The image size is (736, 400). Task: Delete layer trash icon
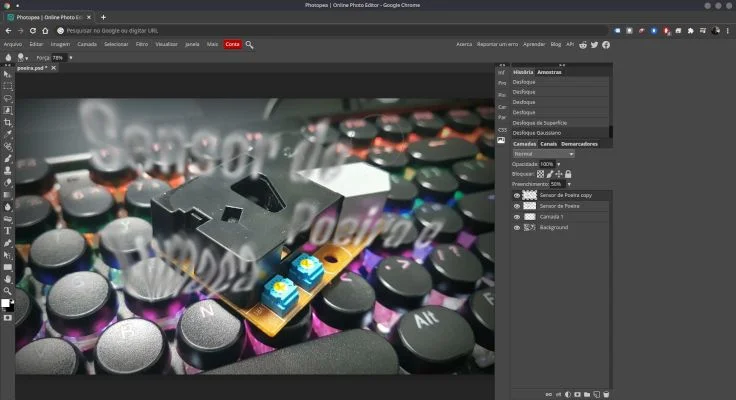point(606,394)
